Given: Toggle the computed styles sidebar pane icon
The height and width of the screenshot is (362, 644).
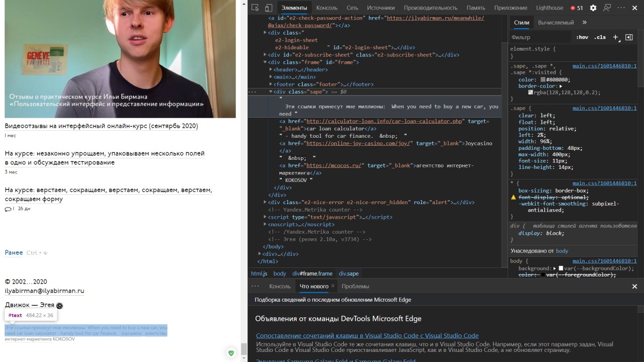Looking at the screenshot, I should (x=629, y=37).
